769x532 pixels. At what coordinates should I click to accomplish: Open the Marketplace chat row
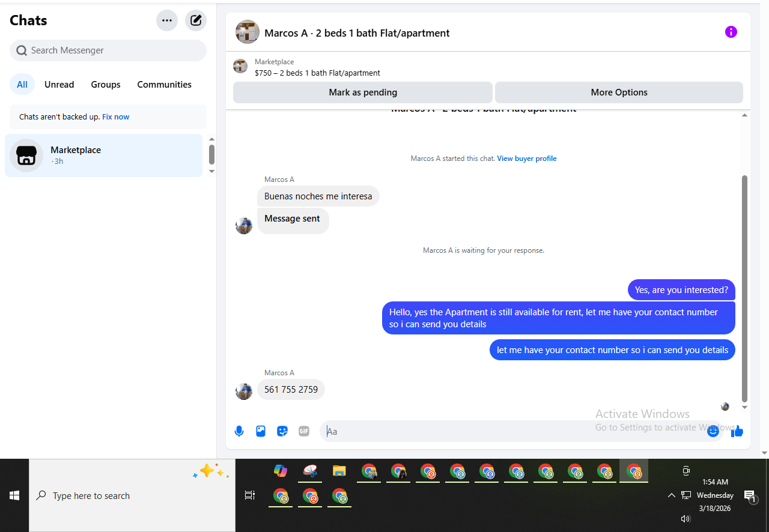tap(103, 156)
